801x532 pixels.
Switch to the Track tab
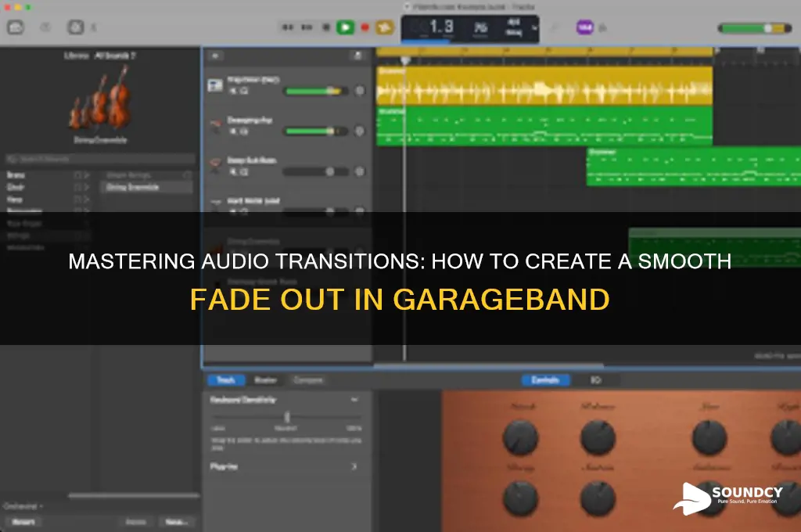point(226,379)
